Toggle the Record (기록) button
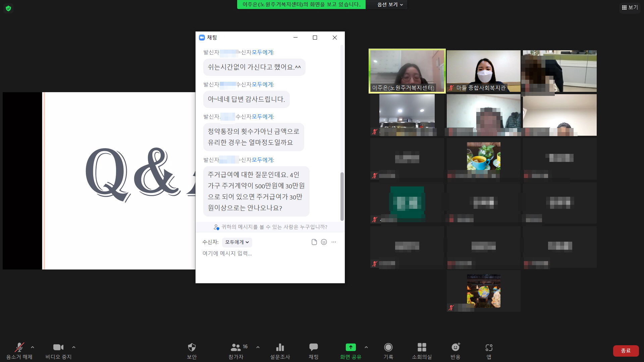Image resolution: width=644 pixels, height=362 pixels. pos(388,351)
